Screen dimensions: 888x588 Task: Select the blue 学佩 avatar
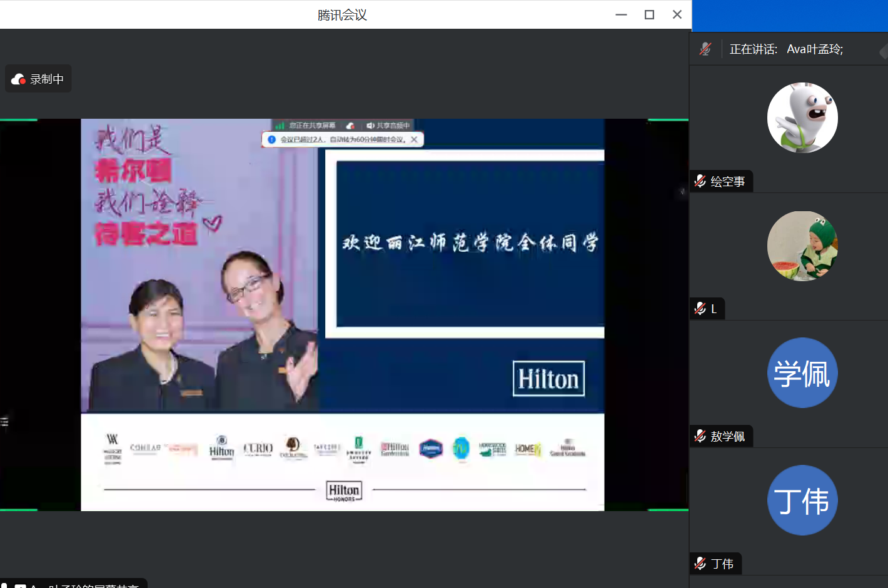tap(802, 373)
